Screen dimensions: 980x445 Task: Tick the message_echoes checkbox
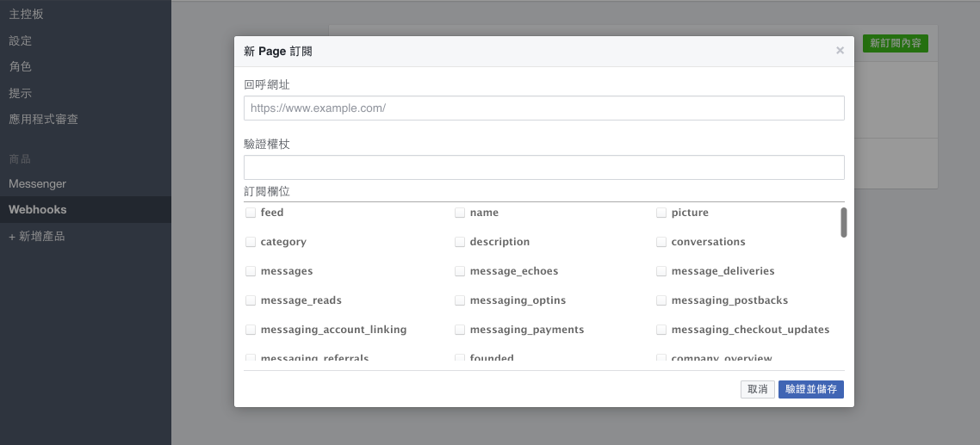[x=459, y=271]
